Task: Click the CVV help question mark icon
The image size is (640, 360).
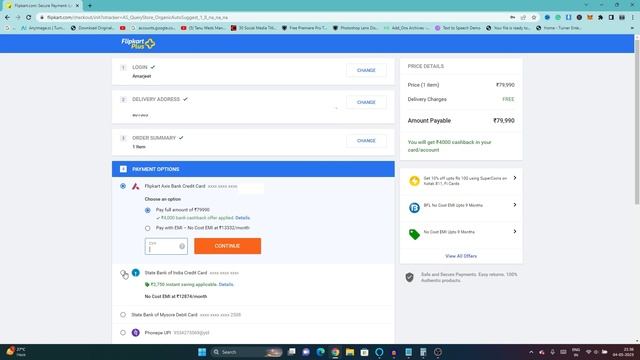Action: 182,246
